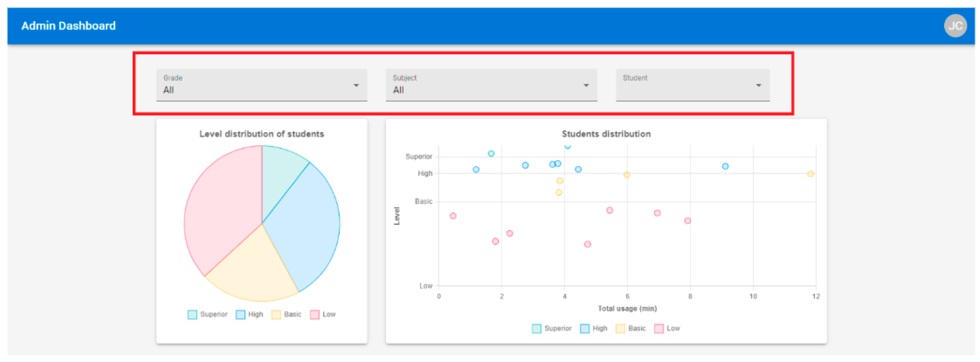Toggle Superior legend in pie chart
The height and width of the screenshot is (362, 980).
click(207, 314)
